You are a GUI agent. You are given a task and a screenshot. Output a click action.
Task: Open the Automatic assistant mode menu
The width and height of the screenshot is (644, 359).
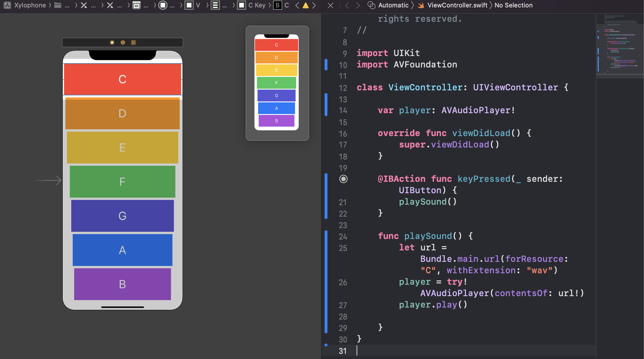click(393, 5)
